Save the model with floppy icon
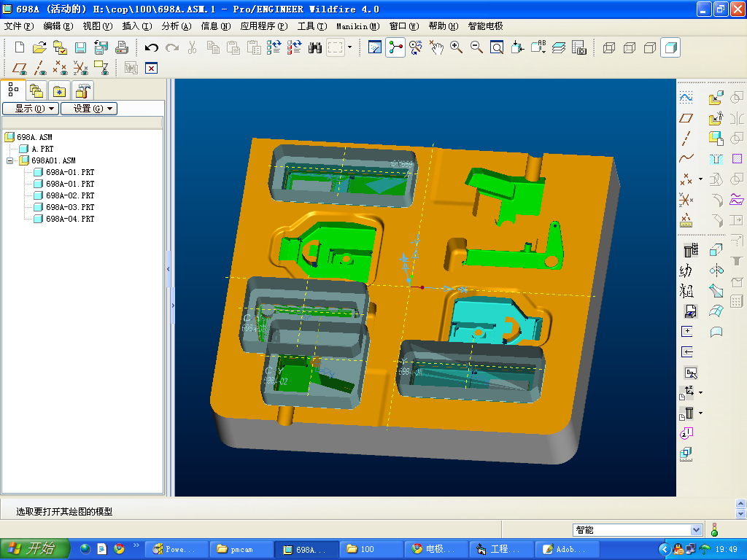Screen dimensions: 747x560 [x=80, y=47]
